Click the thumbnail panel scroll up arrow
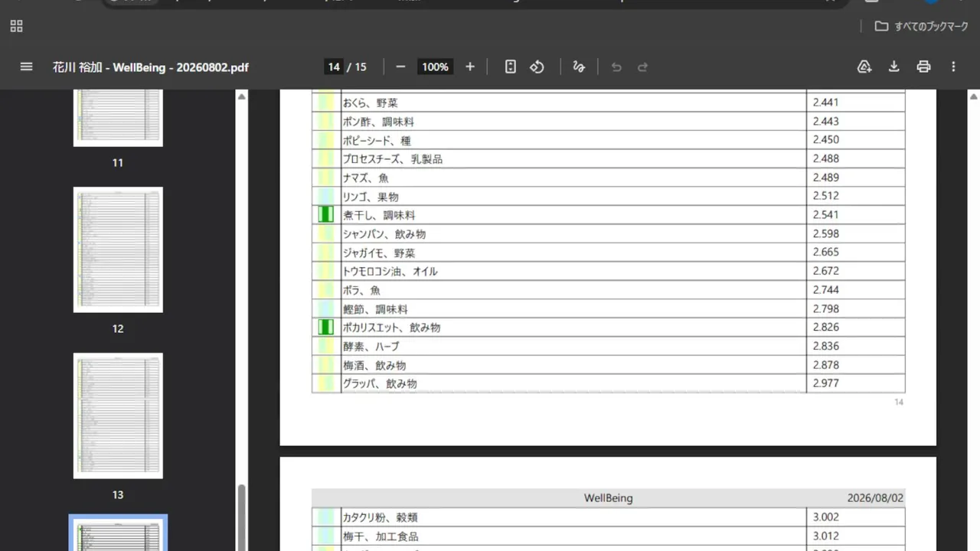The width and height of the screenshot is (980, 551). point(241,96)
